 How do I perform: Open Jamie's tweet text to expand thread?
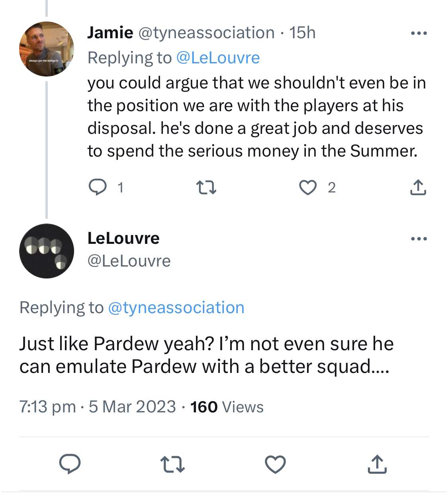click(257, 117)
